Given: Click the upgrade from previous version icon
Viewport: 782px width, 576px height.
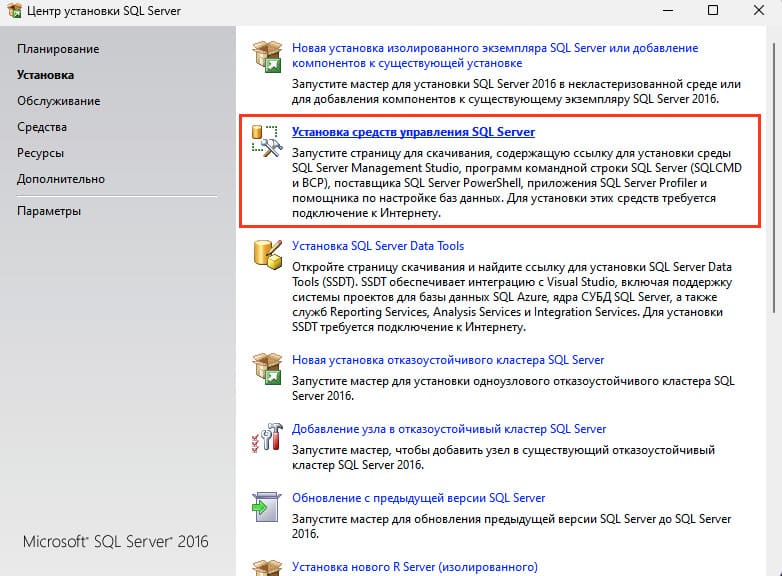Looking at the screenshot, I should (267, 507).
